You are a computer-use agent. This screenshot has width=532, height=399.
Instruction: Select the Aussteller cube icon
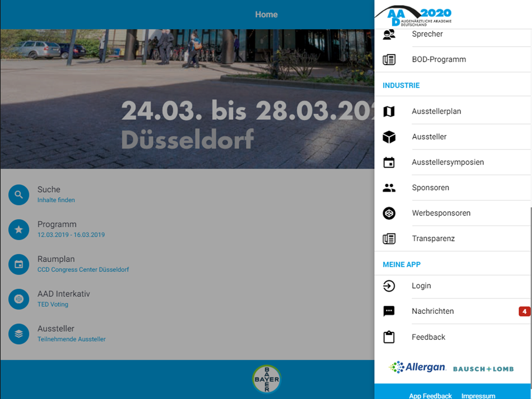(389, 137)
